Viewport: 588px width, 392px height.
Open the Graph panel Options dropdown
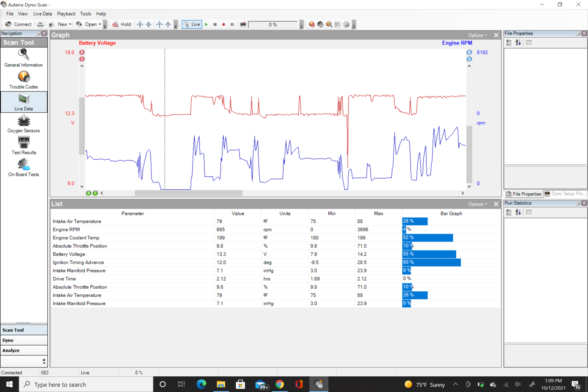477,35
